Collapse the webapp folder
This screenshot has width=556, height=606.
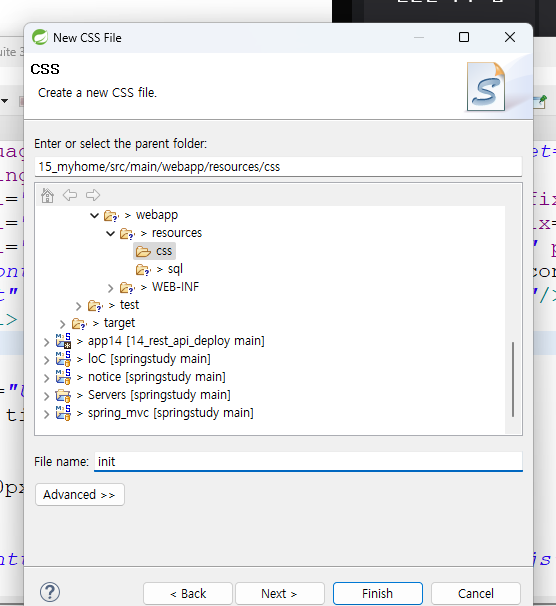click(x=94, y=215)
